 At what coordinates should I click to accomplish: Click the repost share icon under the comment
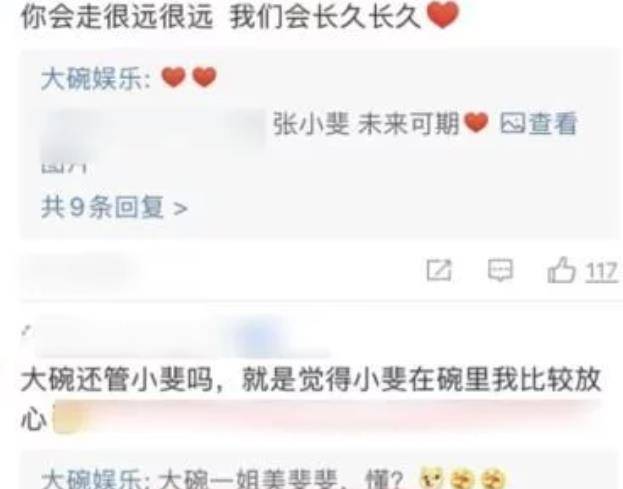[439, 270]
